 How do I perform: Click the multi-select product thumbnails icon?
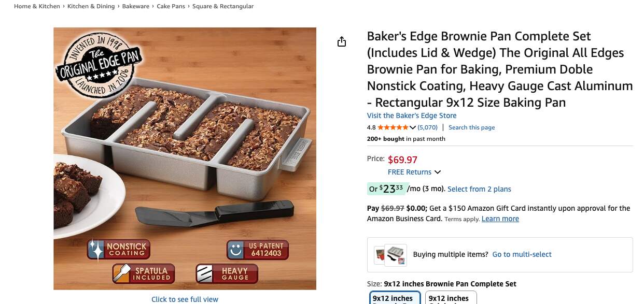(390, 255)
